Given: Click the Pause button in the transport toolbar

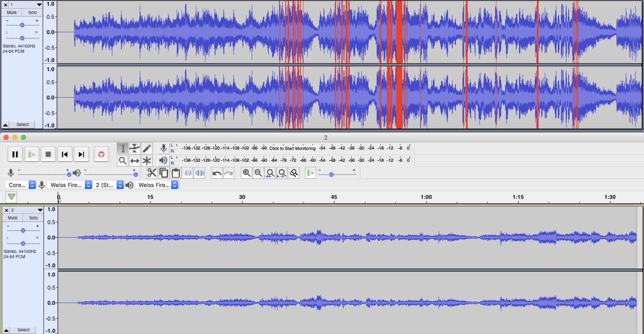Looking at the screenshot, I should click(x=15, y=154).
